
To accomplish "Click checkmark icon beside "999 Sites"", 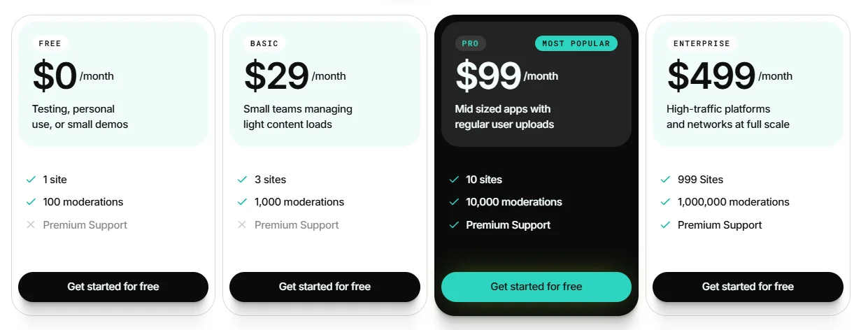I will point(665,180).
